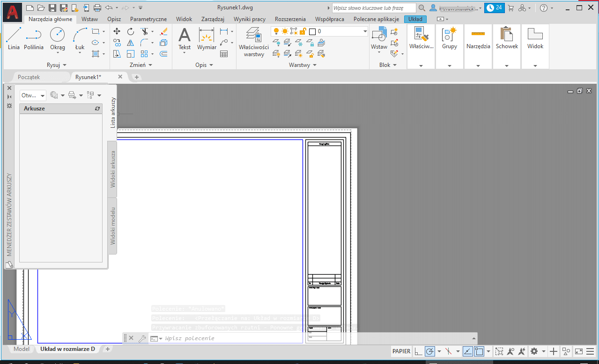Click the Erase tool icon
Image resolution: width=599 pixels, height=364 pixels.
point(163,31)
